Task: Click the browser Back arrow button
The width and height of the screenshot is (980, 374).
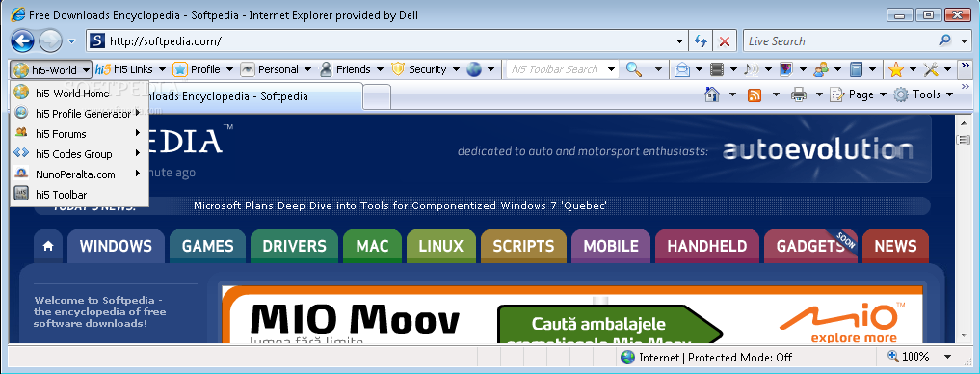Action: click(22, 41)
